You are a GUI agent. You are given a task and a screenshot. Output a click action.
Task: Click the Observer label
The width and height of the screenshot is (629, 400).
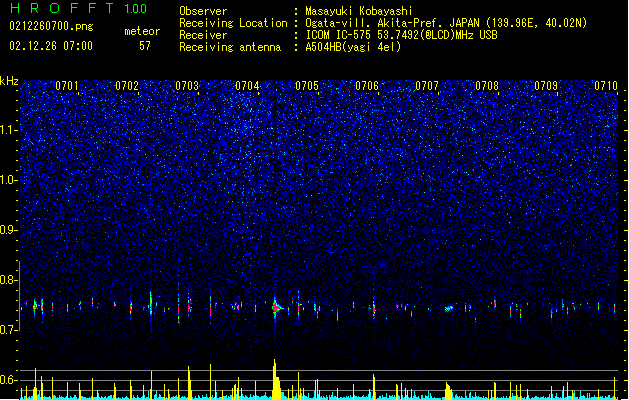(x=203, y=11)
